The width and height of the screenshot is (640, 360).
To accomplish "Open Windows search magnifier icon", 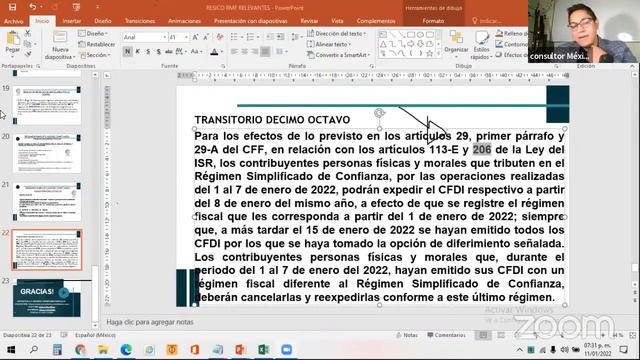I will point(34,350).
